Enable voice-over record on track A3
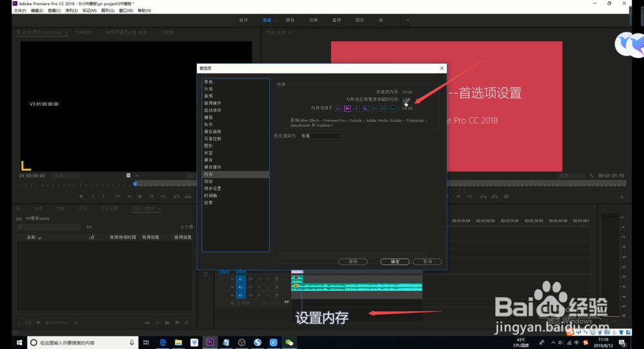644x349 pixels. coord(276,295)
